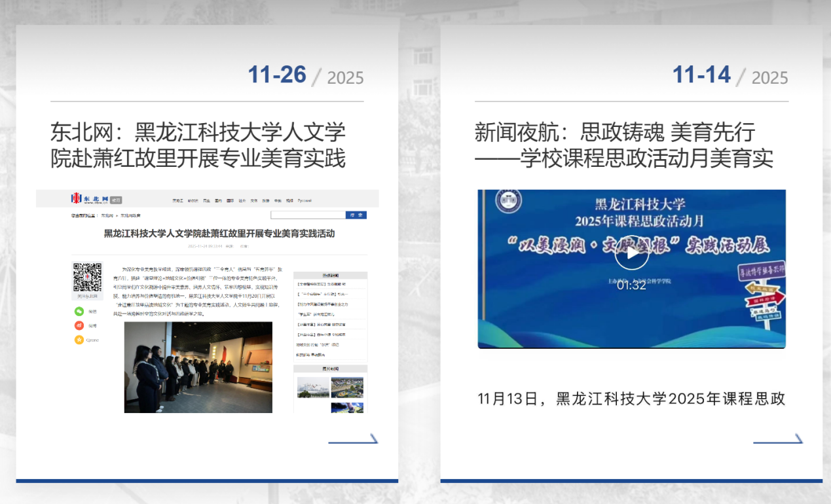Play the 课程思政活动月 video

click(x=631, y=253)
